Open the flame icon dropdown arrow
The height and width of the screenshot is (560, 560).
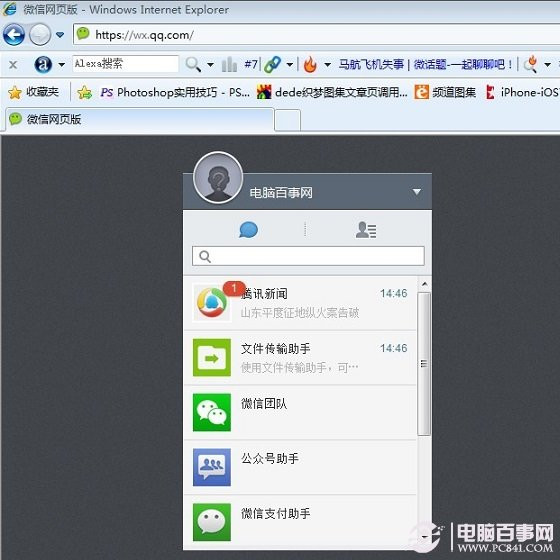(x=327, y=65)
